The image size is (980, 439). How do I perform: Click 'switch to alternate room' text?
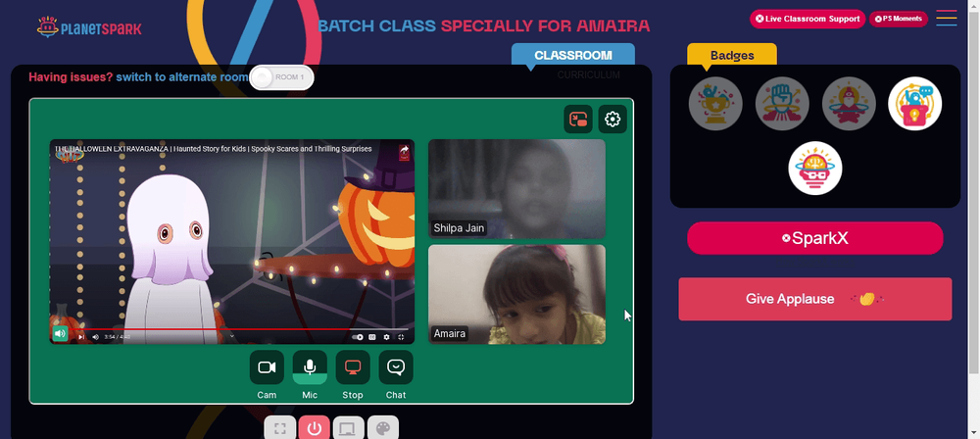[x=182, y=77]
